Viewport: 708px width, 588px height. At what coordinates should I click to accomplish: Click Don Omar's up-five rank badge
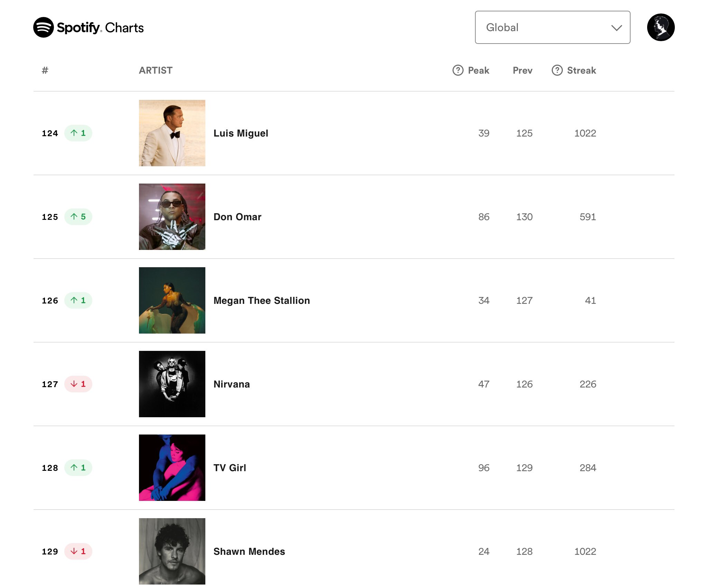(78, 217)
